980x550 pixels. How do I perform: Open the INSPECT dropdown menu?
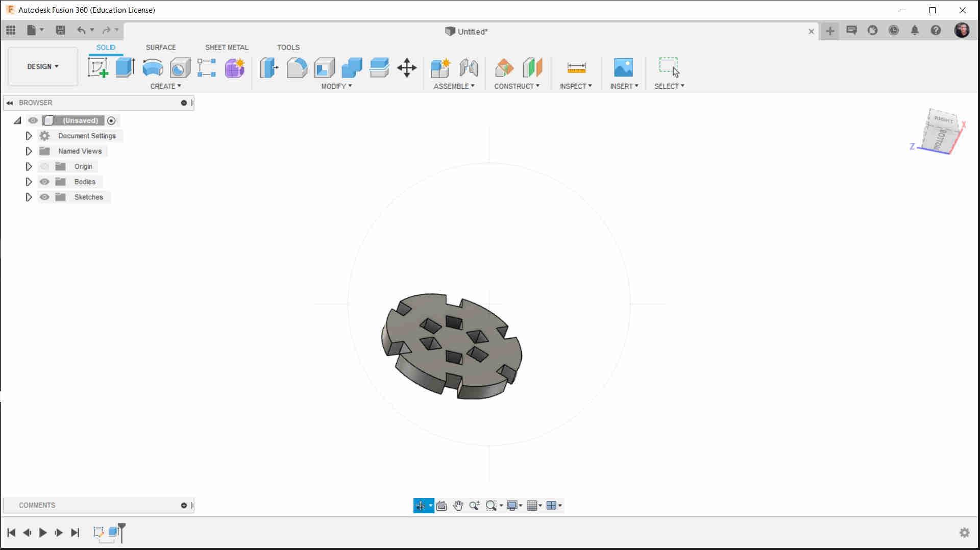(576, 86)
